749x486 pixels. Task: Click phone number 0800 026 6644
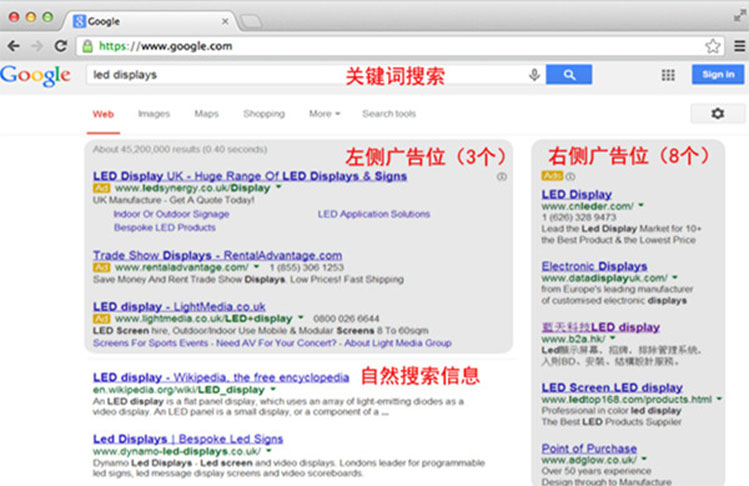point(346,319)
